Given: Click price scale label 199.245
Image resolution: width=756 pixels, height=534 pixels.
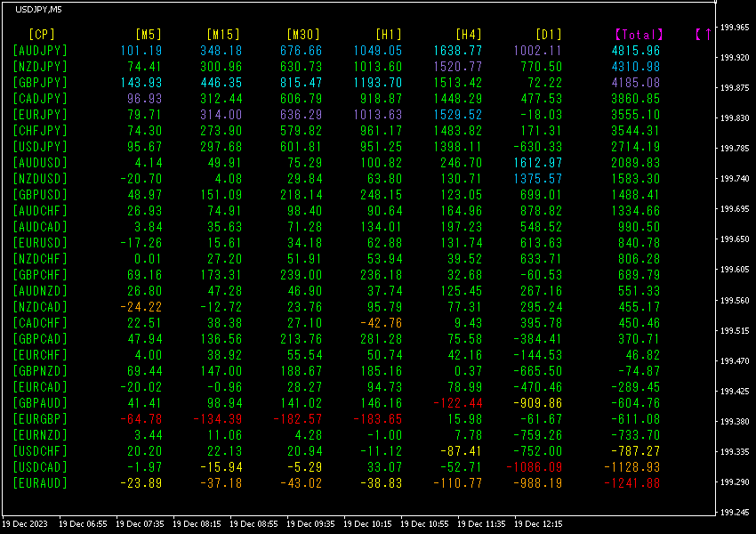Looking at the screenshot, I should (735, 513).
